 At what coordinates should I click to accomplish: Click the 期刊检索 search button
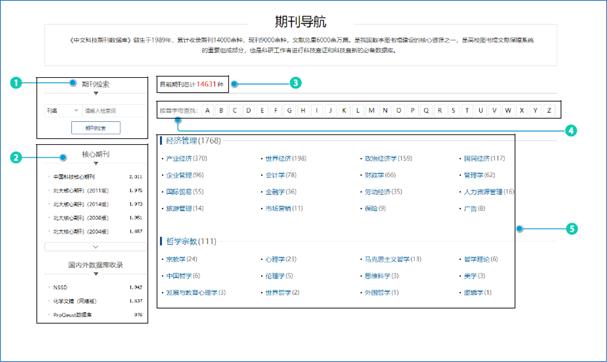click(x=96, y=128)
